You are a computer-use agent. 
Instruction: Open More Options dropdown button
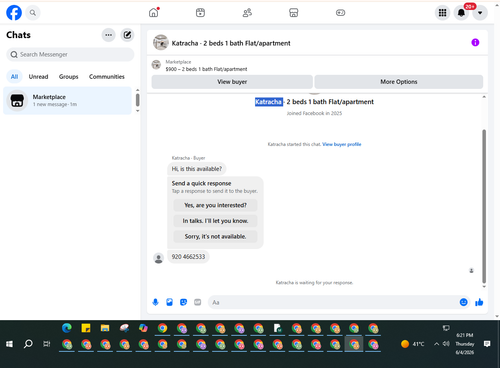click(399, 82)
